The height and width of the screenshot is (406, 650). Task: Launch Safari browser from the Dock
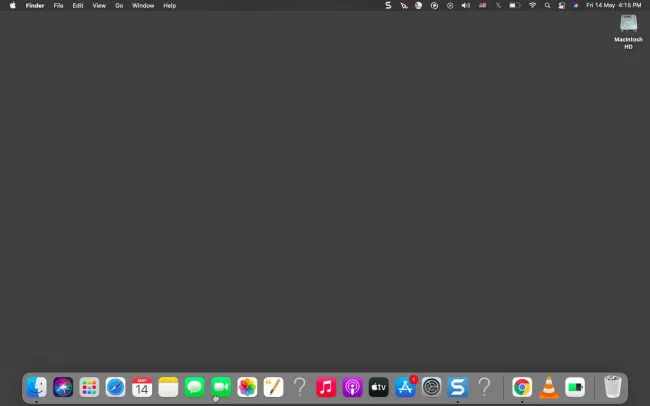point(116,387)
